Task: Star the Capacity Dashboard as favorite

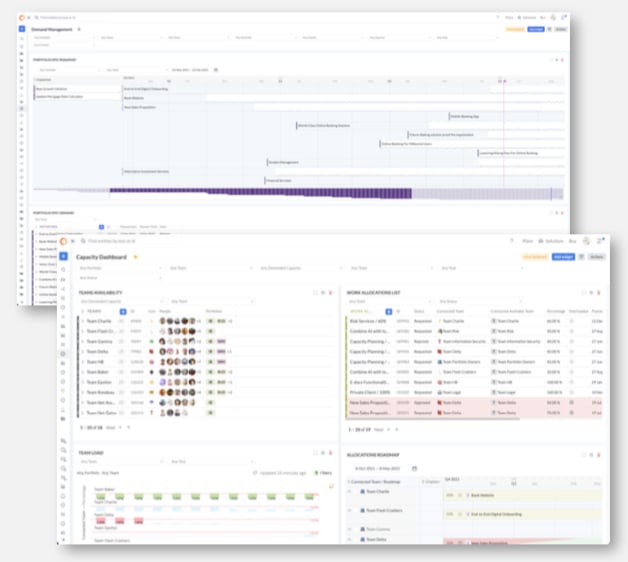Action: (135, 257)
